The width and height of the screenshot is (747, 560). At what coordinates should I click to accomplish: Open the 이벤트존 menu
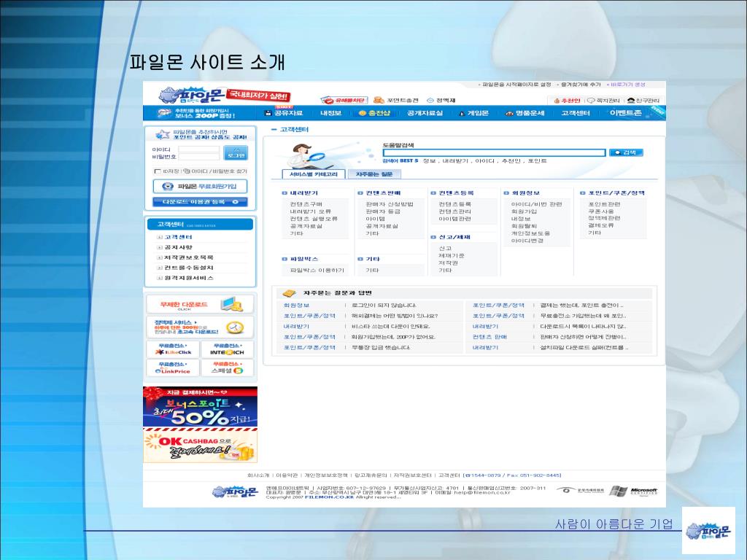point(625,113)
